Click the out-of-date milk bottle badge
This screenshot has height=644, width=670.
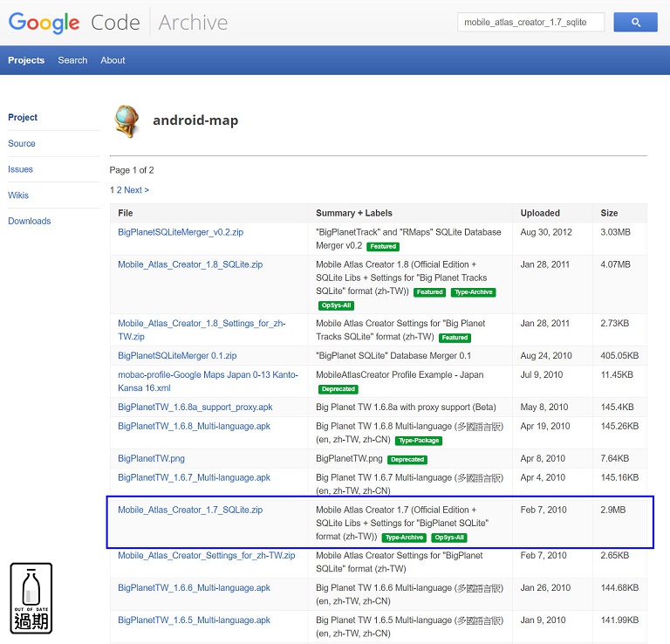pos(31,598)
